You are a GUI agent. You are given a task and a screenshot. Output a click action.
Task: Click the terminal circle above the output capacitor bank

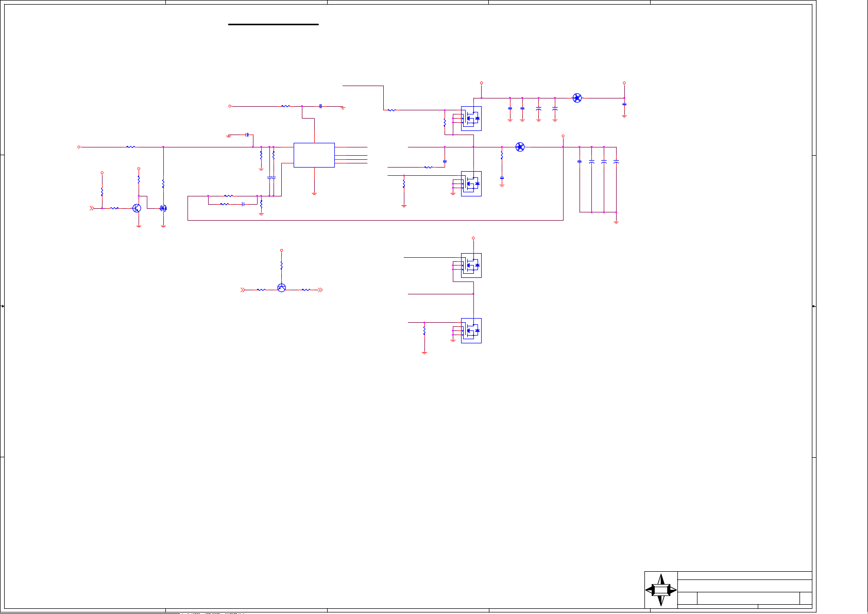[x=563, y=136]
